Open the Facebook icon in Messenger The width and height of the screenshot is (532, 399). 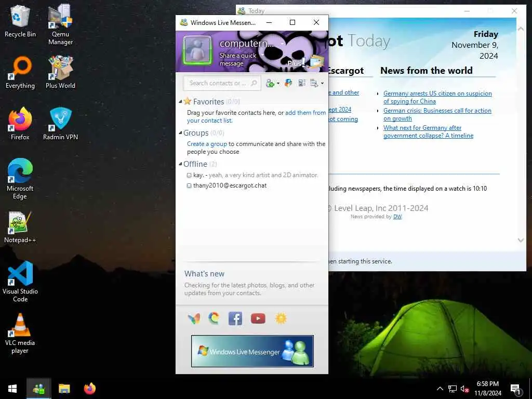pos(235,318)
